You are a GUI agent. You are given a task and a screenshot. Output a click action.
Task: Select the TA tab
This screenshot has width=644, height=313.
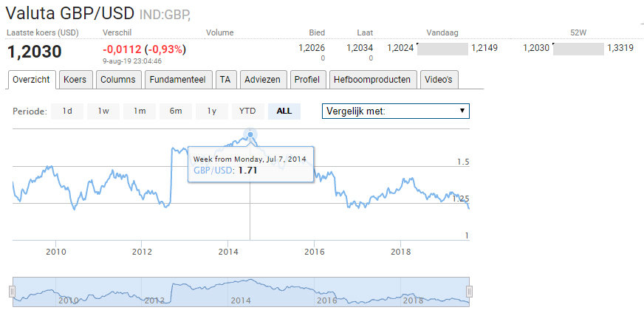(225, 80)
